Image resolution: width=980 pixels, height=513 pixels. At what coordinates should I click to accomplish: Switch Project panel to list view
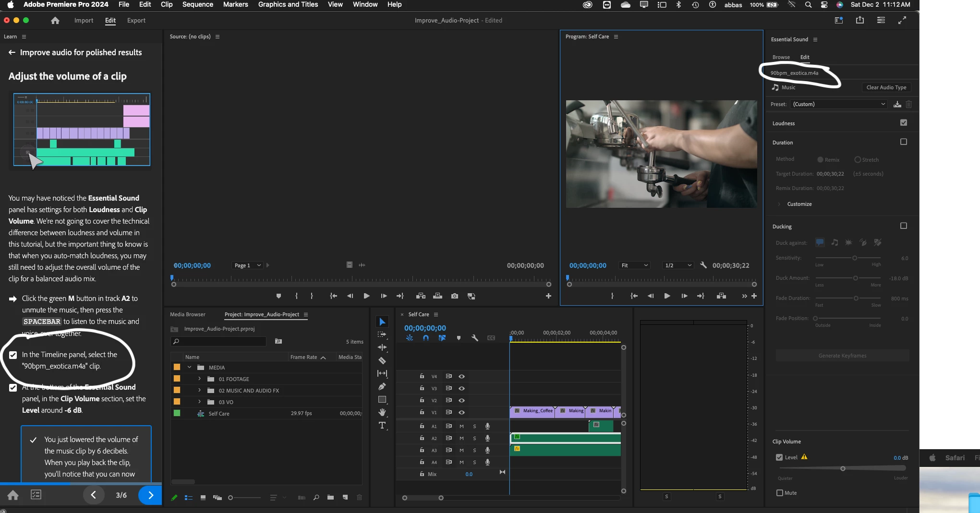point(189,498)
